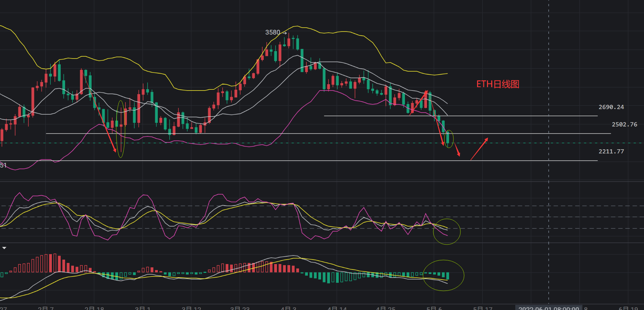Image resolution: width=644 pixels, height=310 pixels.
Task: Select the red ETH日线图 text annotation
Action: [498, 84]
